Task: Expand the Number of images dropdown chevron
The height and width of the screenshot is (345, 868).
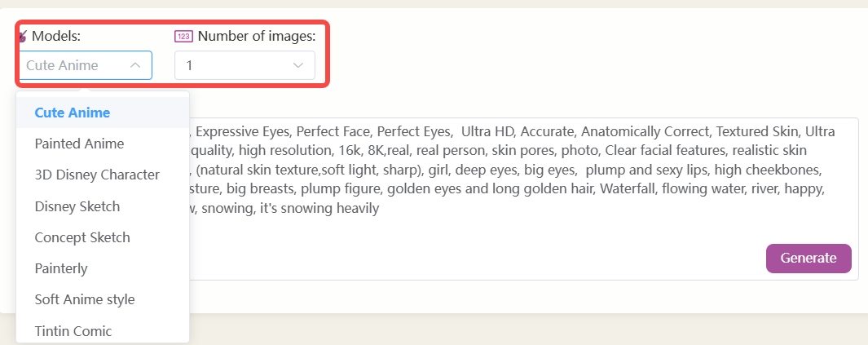Action: [298, 65]
